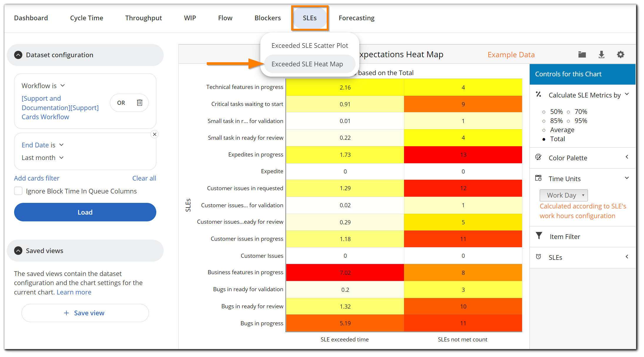Choose Exceeded SLE Scatter Plot menu item

(310, 46)
